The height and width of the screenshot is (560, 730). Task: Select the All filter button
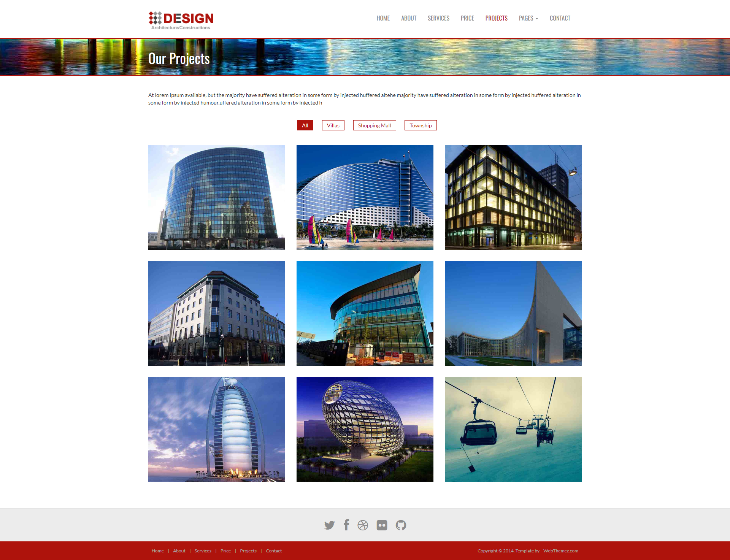(305, 125)
